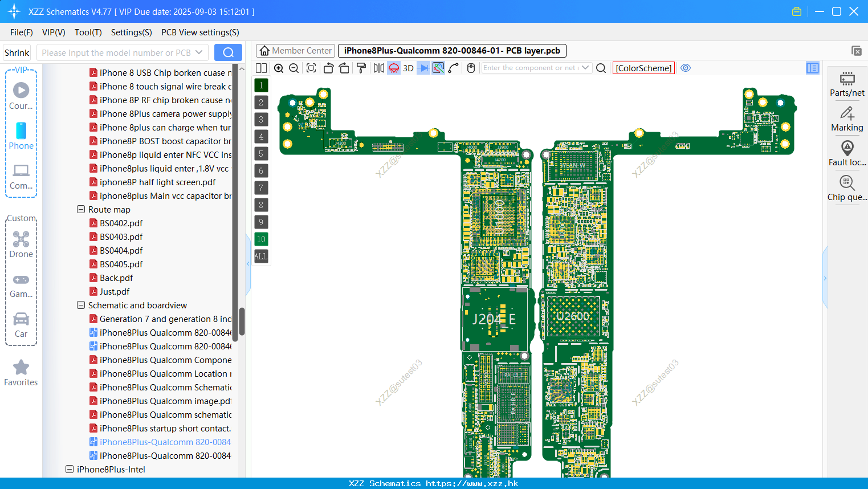The image size is (868, 489).
Task: Open the Parts/net panel
Action: pos(847,84)
